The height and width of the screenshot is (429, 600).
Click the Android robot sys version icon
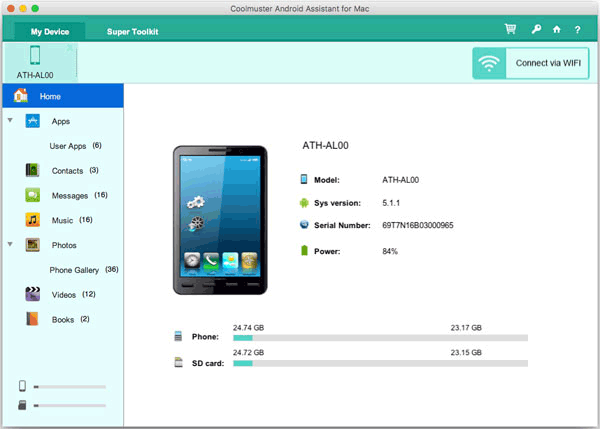coord(304,203)
